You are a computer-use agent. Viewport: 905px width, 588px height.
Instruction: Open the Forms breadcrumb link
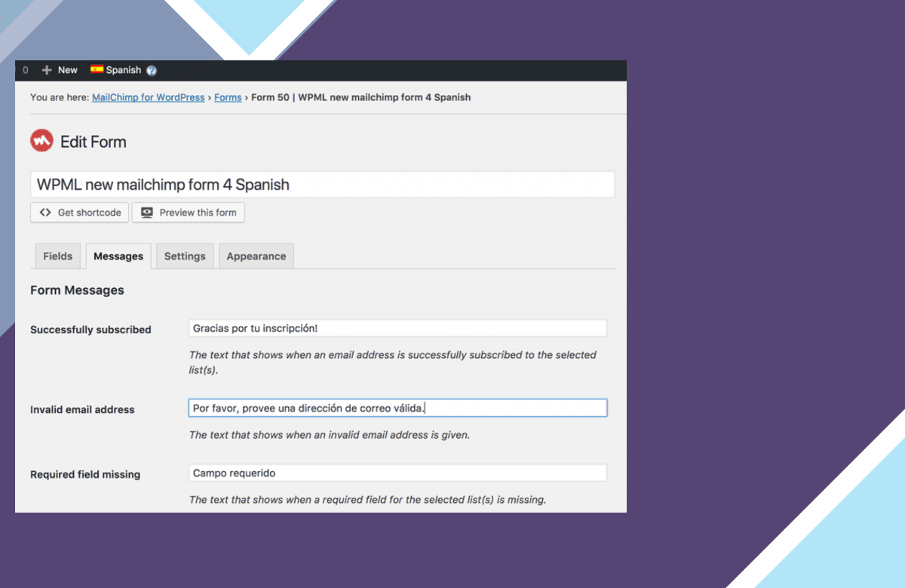(x=228, y=97)
